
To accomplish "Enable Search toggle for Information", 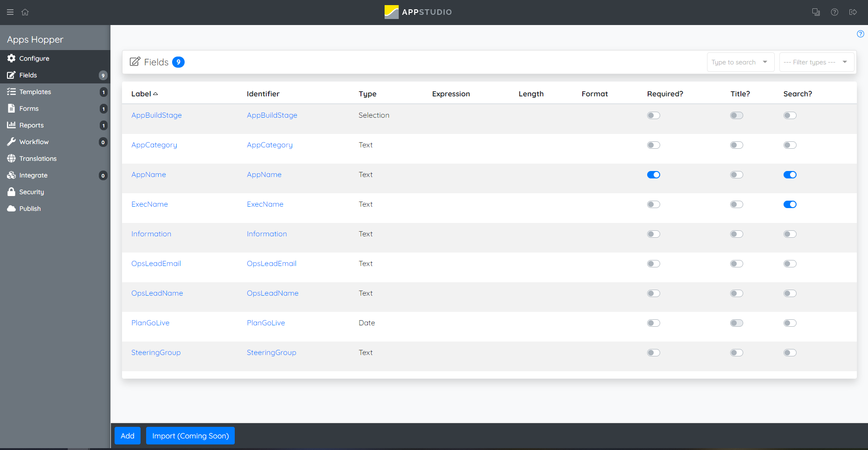I will (790, 234).
